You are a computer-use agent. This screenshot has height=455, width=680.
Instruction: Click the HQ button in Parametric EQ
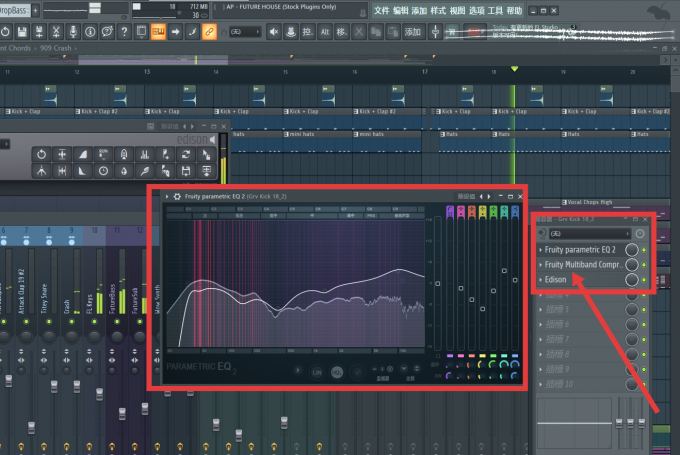point(337,372)
